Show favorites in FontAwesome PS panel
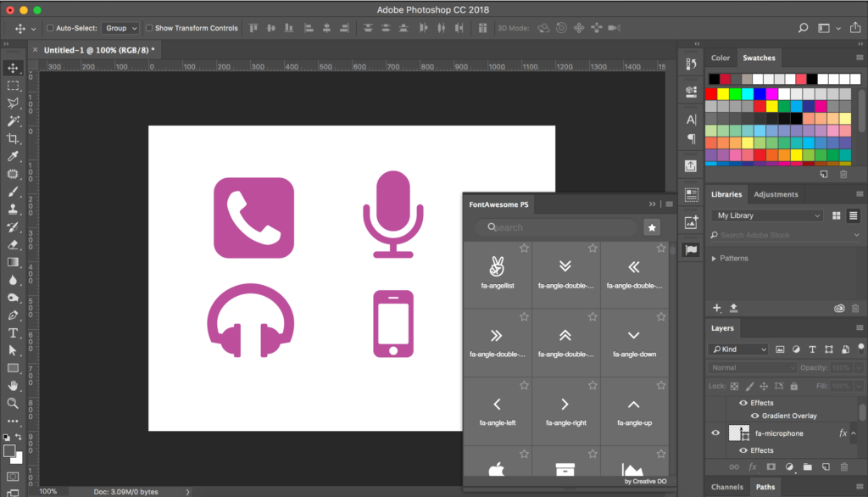The image size is (868, 497). tap(651, 227)
